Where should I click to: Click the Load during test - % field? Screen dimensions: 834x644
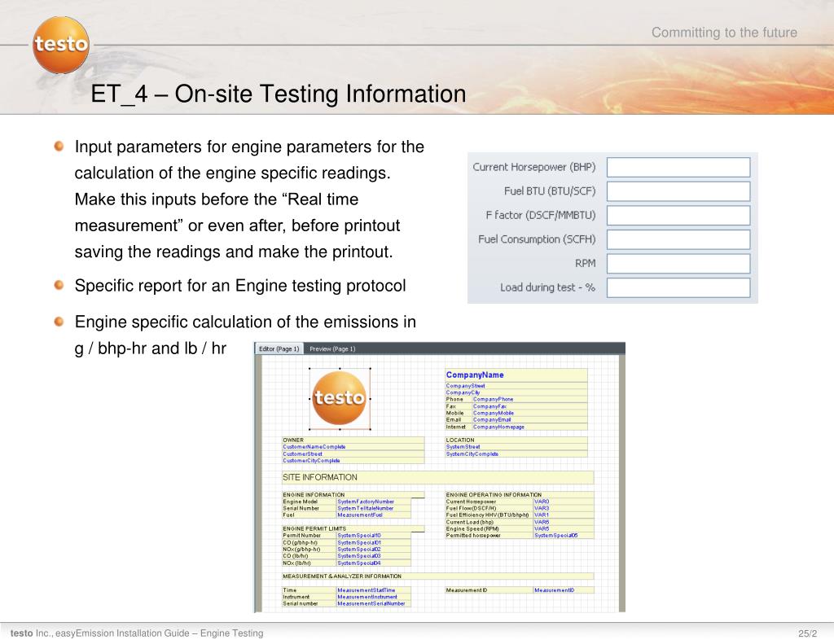678,287
